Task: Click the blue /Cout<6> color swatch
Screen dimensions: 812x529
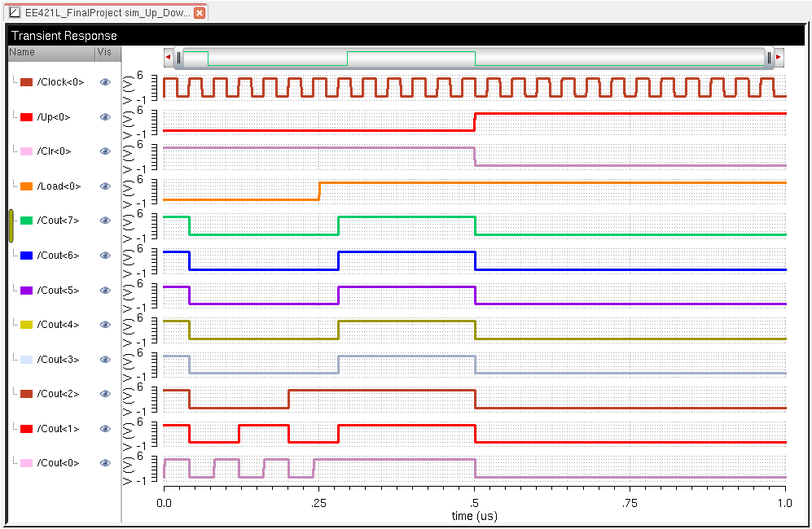Action: [27, 256]
